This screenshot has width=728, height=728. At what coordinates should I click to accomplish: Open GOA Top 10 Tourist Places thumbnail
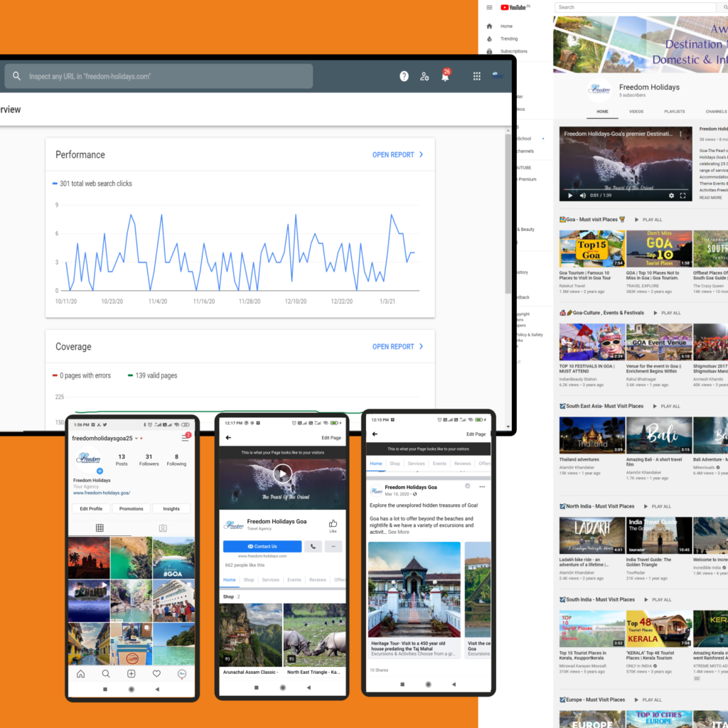click(659, 248)
